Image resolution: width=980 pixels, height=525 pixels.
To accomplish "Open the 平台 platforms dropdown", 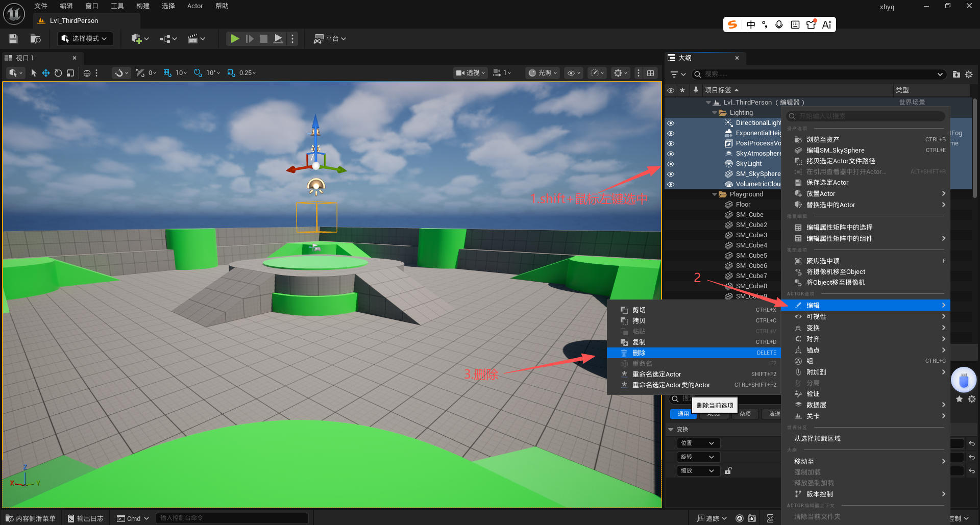I will [x=330, y=39].
